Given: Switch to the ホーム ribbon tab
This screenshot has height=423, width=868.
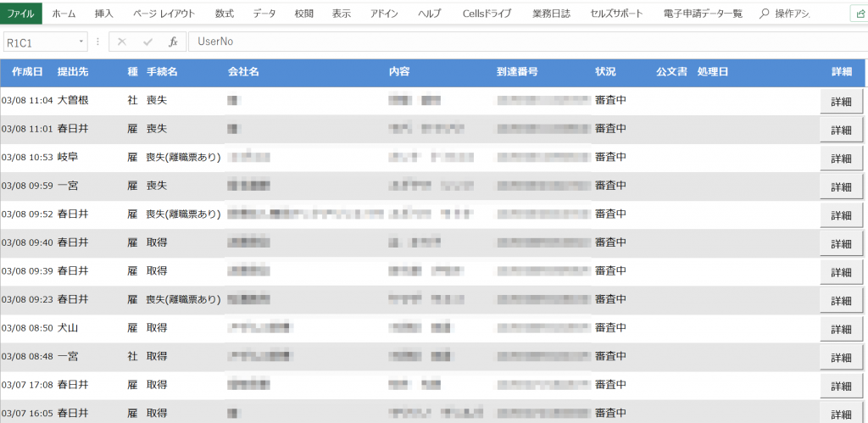Looking at the screenshot, I should pyautogui.click(x=64, y=14).
